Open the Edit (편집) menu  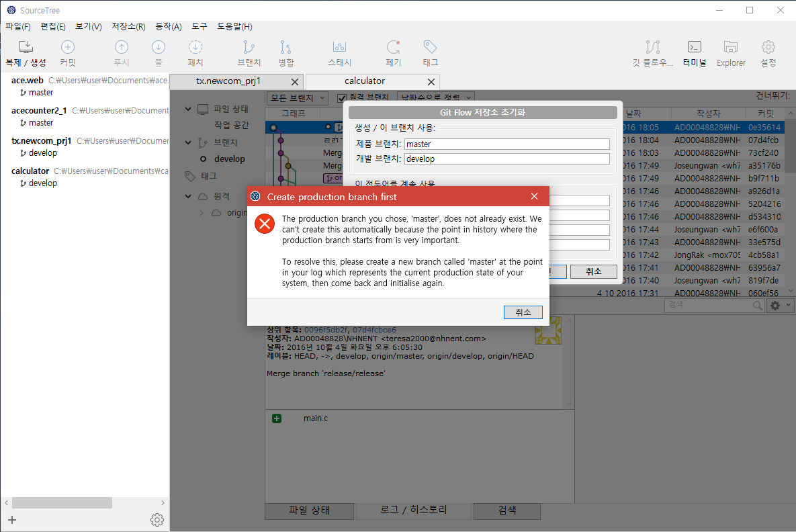(53, 26)
